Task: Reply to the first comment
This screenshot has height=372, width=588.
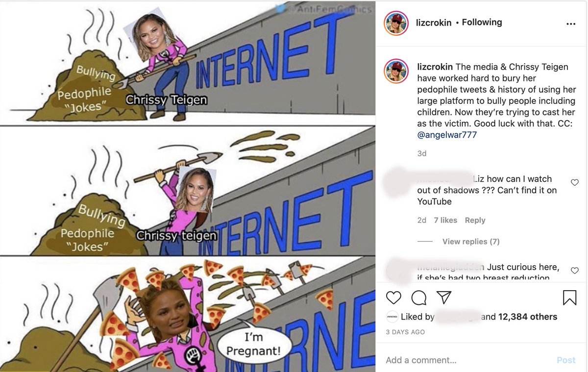Action: tap(475, 221)
